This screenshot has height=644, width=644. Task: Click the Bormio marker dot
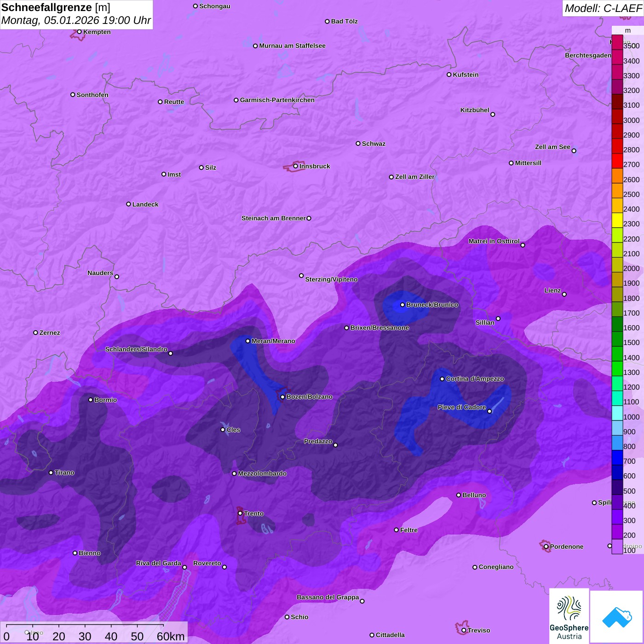pyautogui.click(x=91, y=400)
